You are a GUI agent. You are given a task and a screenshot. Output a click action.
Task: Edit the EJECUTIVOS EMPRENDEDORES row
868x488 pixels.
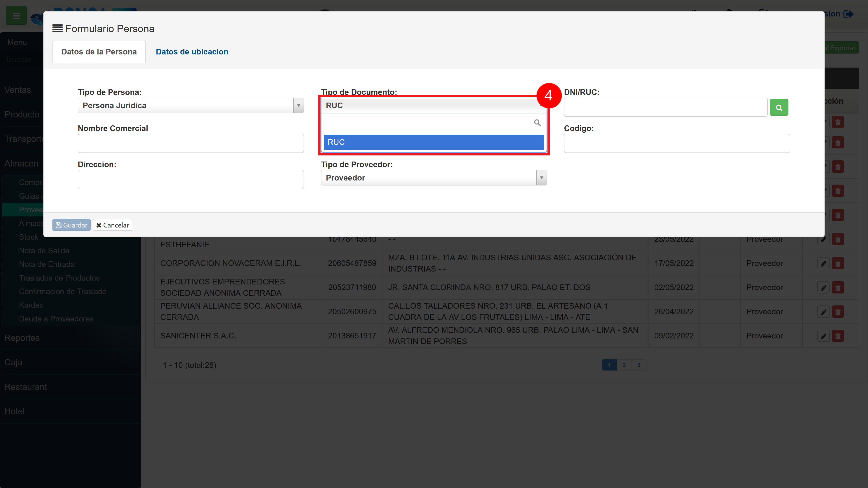pyautogui.click(x=823, y=288)
